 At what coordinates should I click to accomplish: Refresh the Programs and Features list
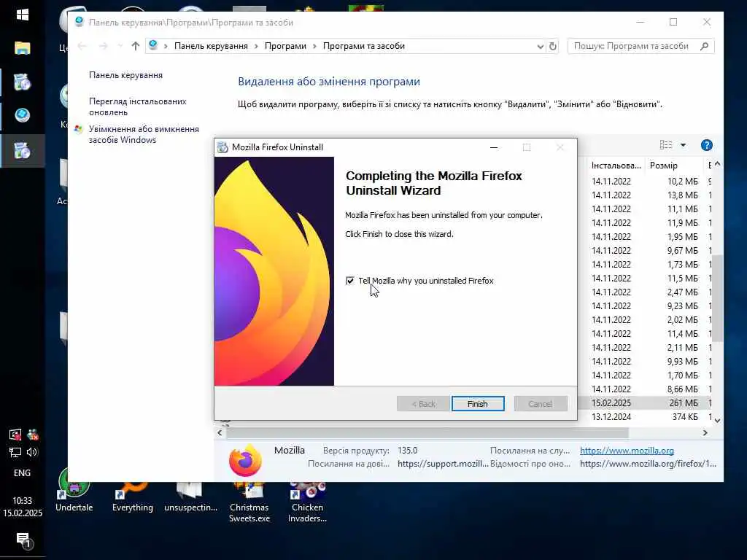(553, 46)
